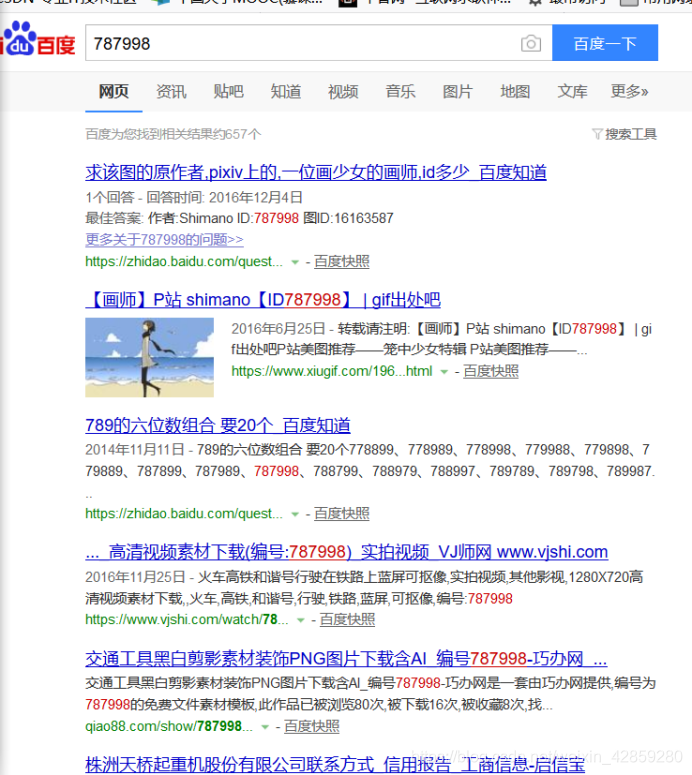Open 更多关于787998的问题 link
Viewport: 692px width, 775px height.
(x=164, y=240)
